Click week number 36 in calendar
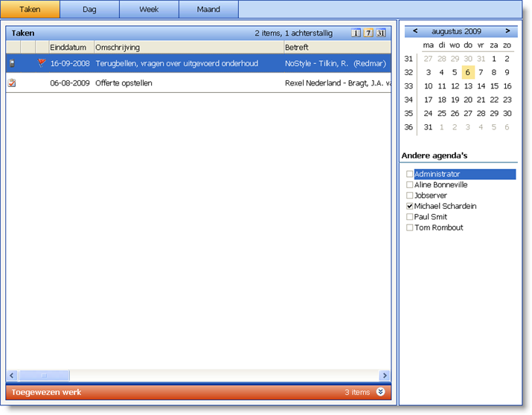Image resolution: width=532 pixels, height=415 pixels. pos(408,127)
